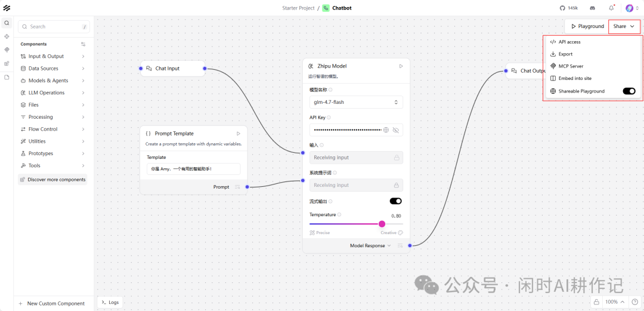Expand Flow Control category
This screenshot has width=644, height=311.
(x=54, y=129)
